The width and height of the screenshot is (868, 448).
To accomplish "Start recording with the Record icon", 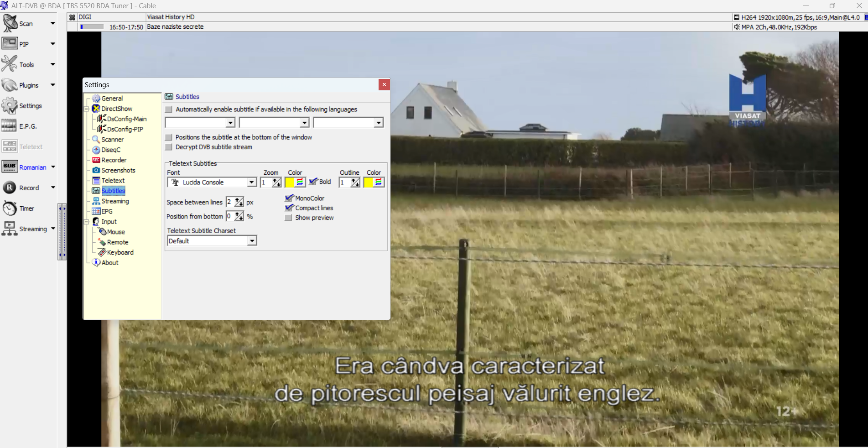I will (x=10, y=188).
